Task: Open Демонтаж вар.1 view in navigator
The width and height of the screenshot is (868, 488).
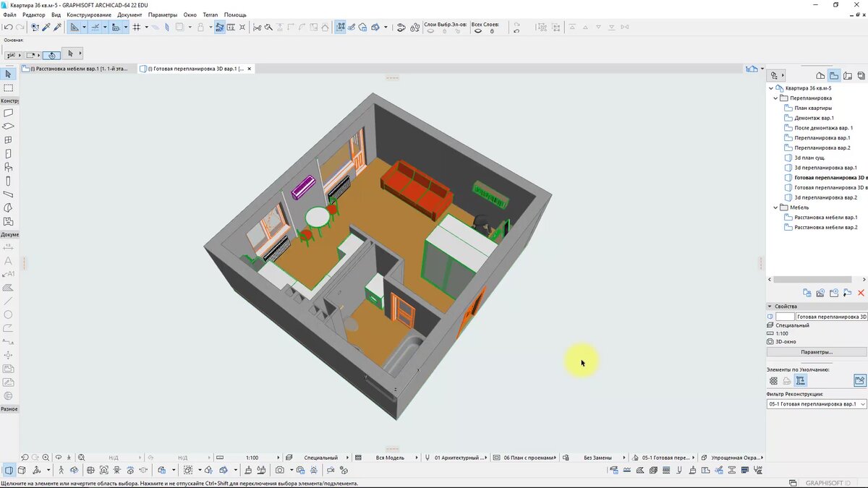Action: 814,118
